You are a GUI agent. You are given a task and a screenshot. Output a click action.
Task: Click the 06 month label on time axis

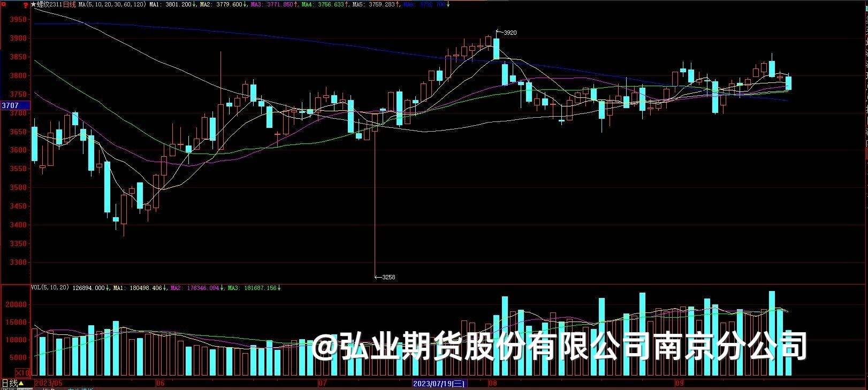click(x=161, y=383)
